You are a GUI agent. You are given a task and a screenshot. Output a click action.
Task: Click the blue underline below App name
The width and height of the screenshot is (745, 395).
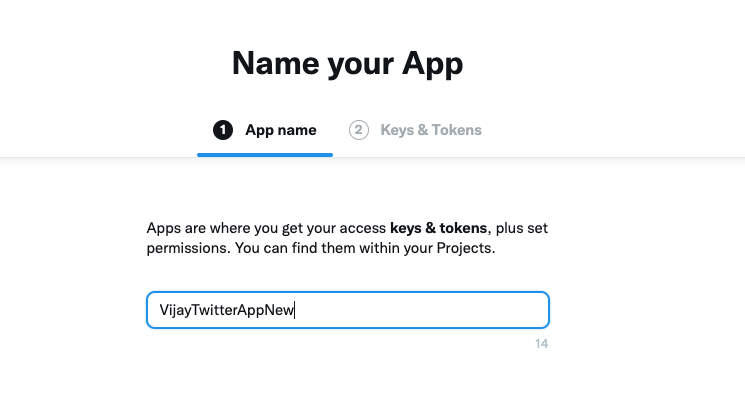265,154
